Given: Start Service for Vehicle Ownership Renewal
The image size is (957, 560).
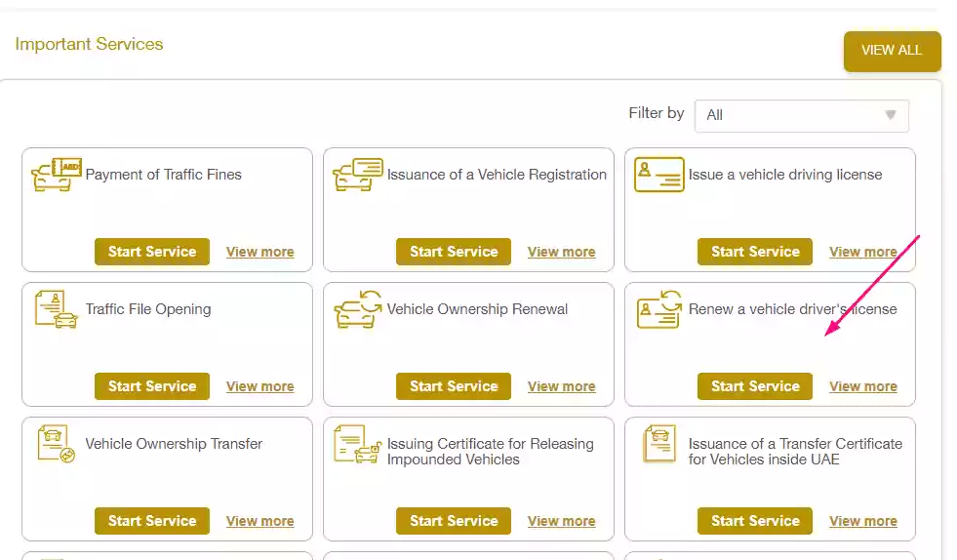Looking at the screenshot, I should [454, 386].
